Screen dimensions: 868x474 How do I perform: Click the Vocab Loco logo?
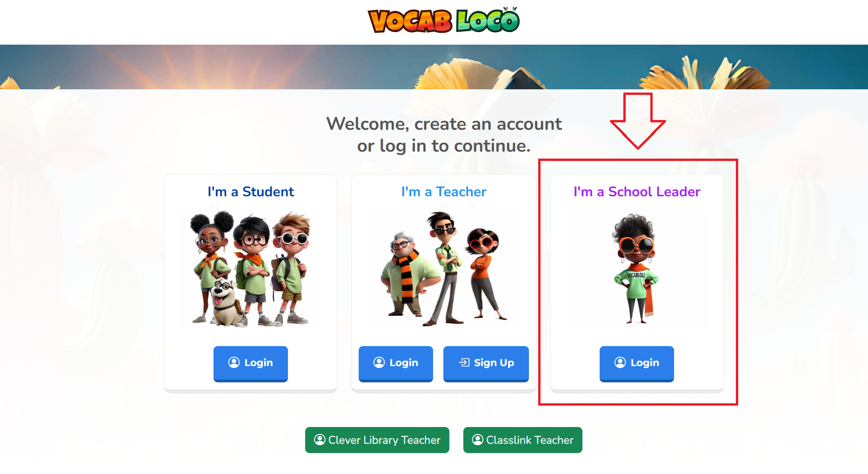pos(443,20)
